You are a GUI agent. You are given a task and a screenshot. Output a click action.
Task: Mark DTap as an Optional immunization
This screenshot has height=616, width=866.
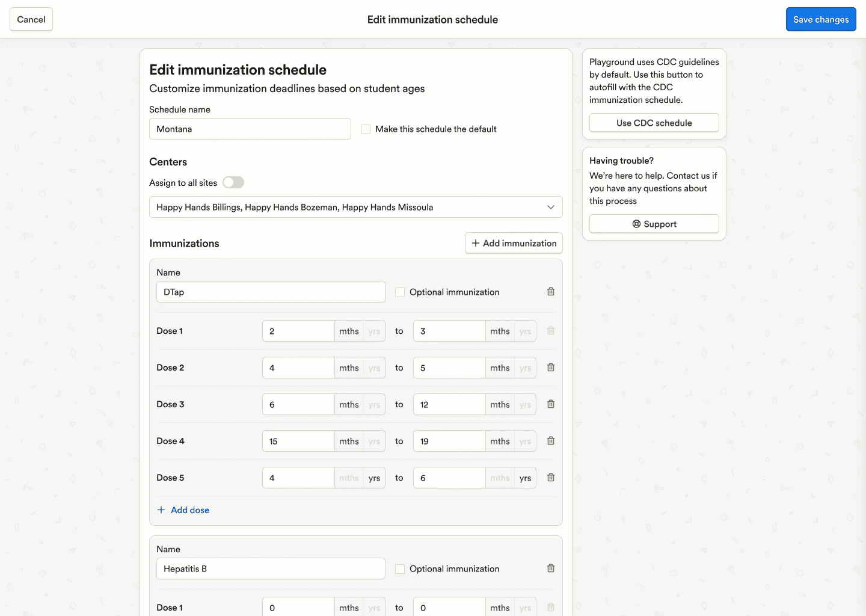[x=400, y=292]
